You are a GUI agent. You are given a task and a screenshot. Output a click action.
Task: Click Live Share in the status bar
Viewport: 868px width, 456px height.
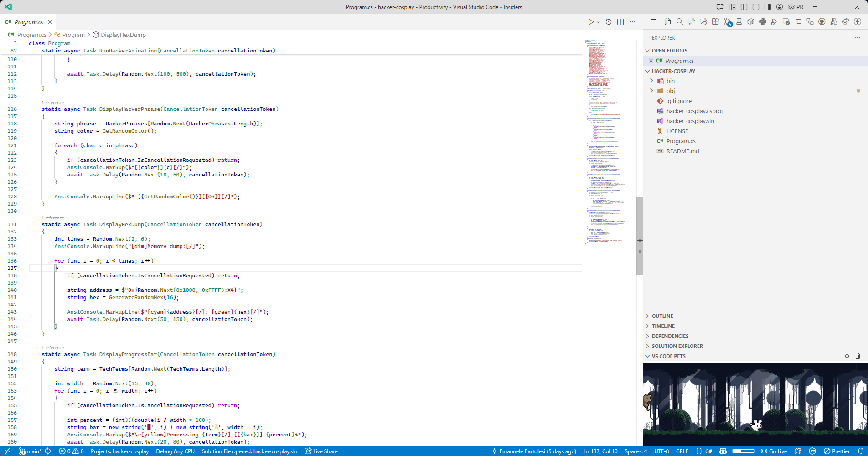[x=321, y=451]
